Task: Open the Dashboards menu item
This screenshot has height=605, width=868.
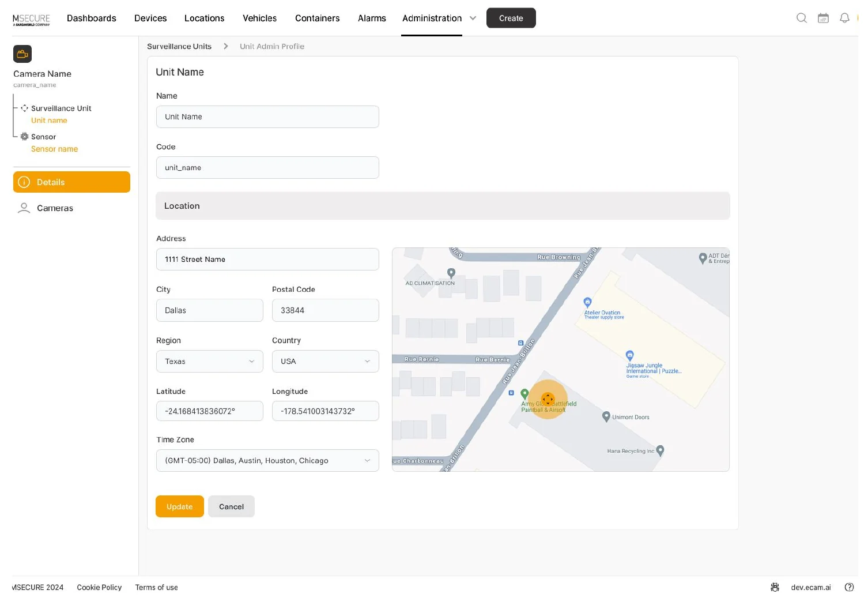Action: point(92,18)
